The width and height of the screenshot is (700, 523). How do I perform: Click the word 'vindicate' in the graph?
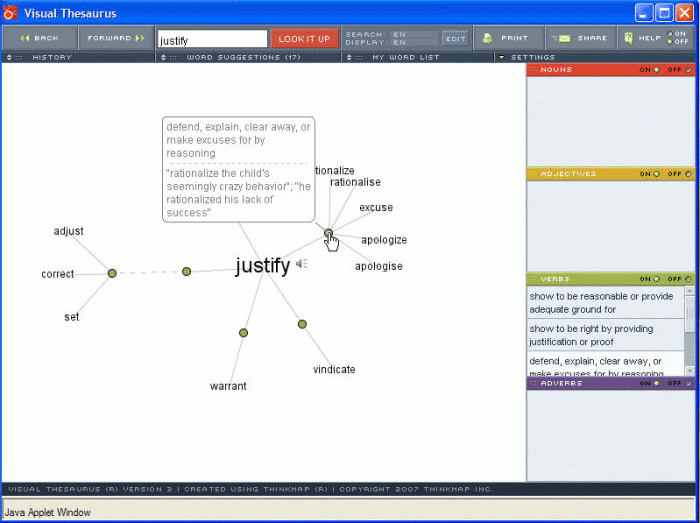coord(334,369)
